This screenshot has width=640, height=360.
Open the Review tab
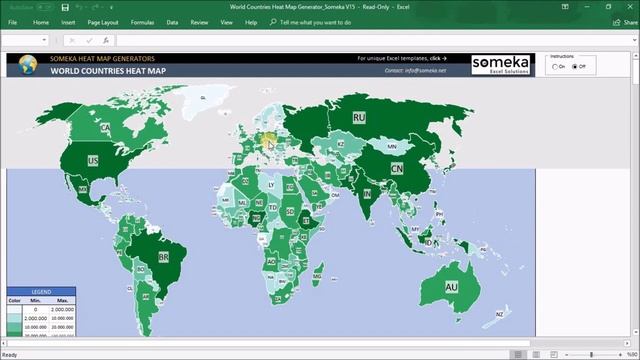coord(199,22)
